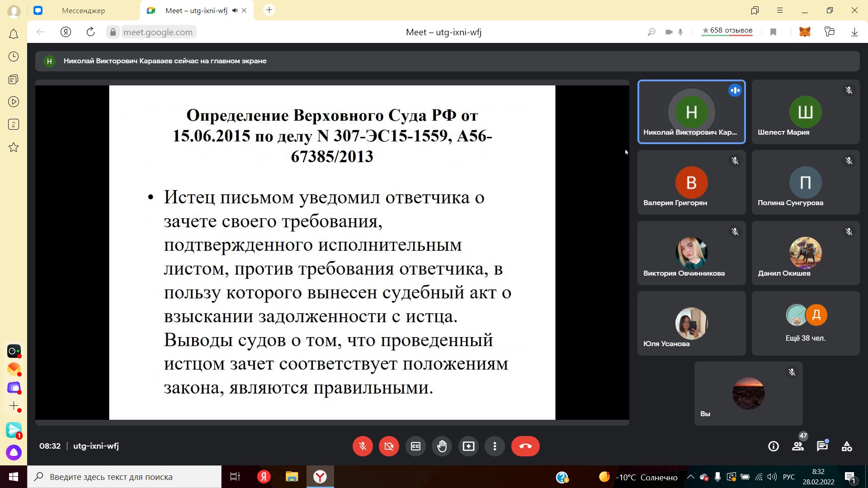Open the activities panel

click(847, 446)
